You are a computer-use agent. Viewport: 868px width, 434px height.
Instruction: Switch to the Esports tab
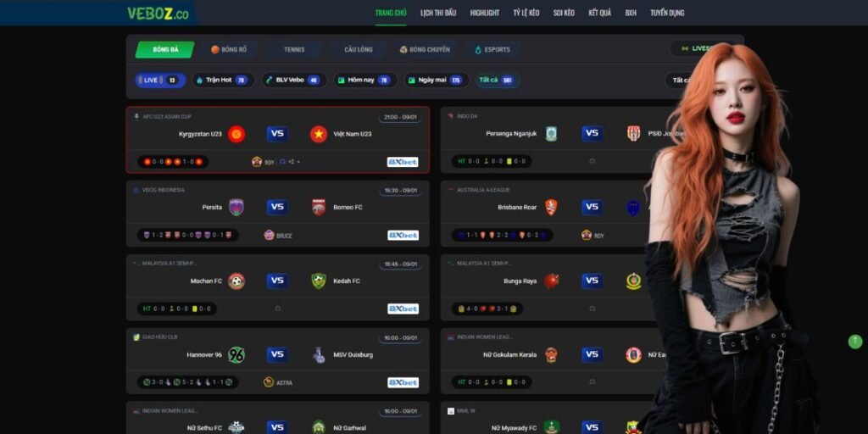click(x=492, y=49)
